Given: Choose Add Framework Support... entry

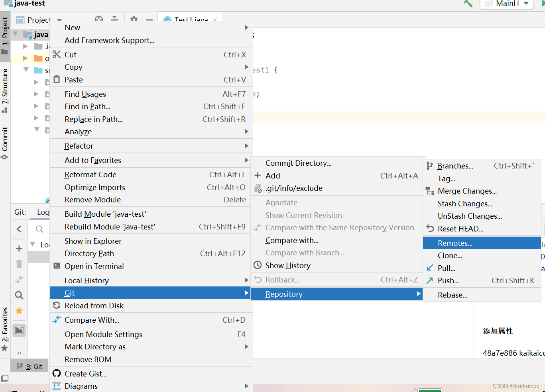Looking at the screenshot, I should [x=151, y=40].
